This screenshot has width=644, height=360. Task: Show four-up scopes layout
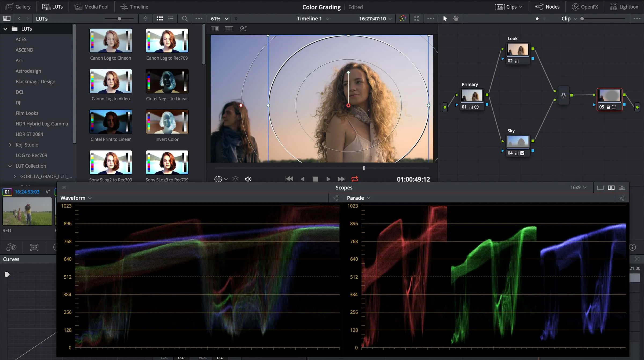coord(622,188)
